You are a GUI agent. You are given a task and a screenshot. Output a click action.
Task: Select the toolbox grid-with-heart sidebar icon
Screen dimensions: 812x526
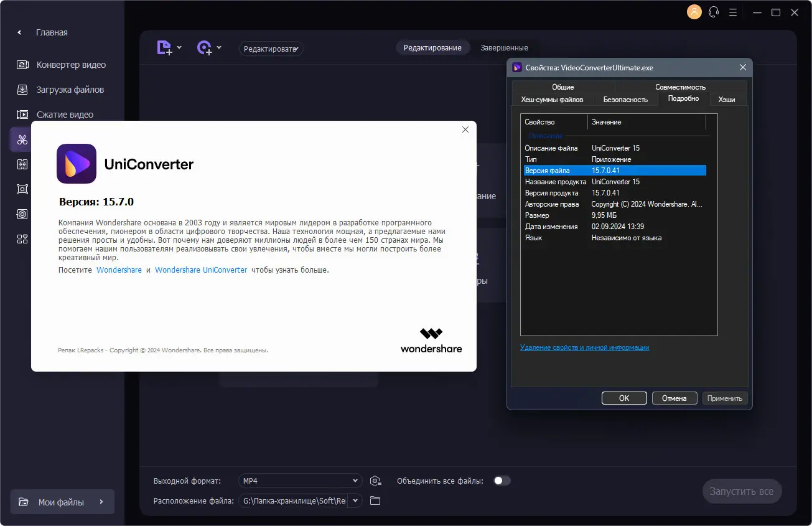pyautogui.click(x=22, y=239)
